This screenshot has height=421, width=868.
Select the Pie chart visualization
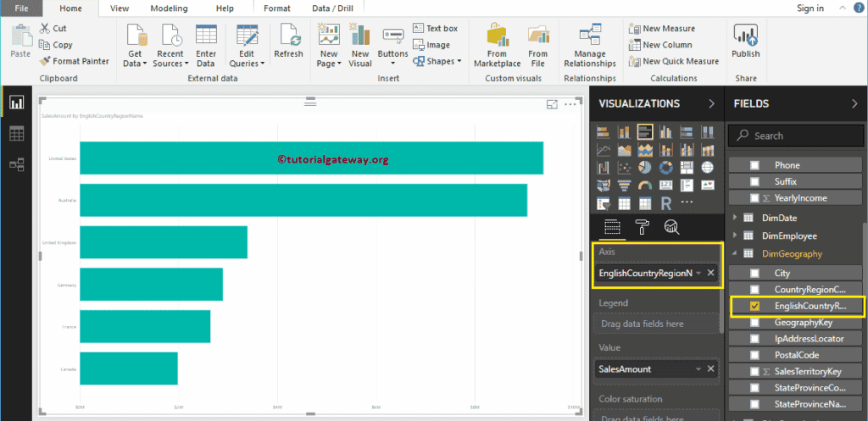[x=645, y=168]
